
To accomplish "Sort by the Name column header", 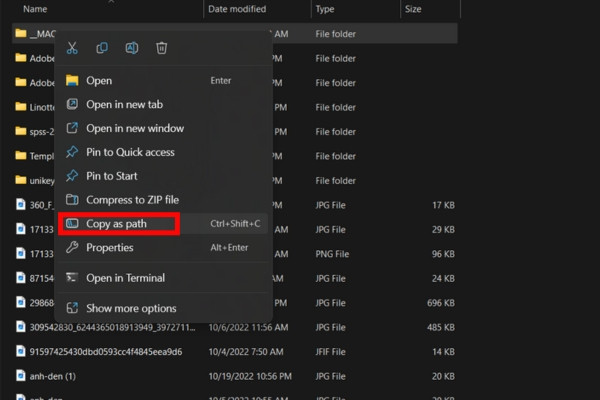I will [x=35, y=9].
